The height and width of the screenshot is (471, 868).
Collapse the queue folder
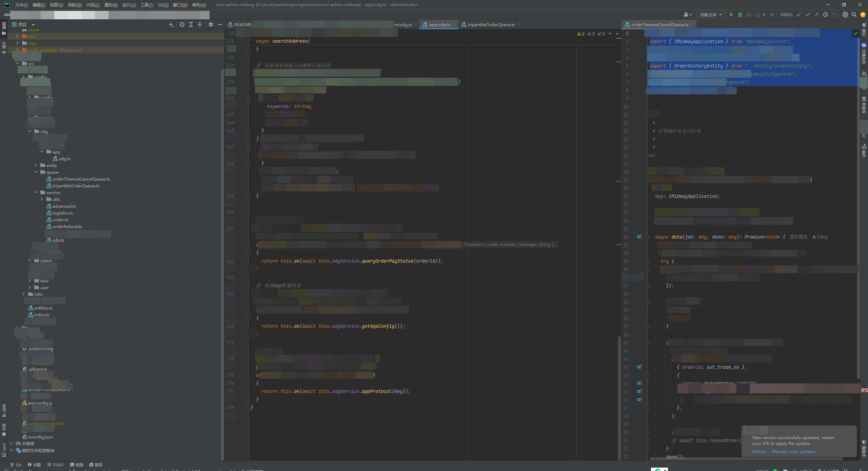coord(36,172)
